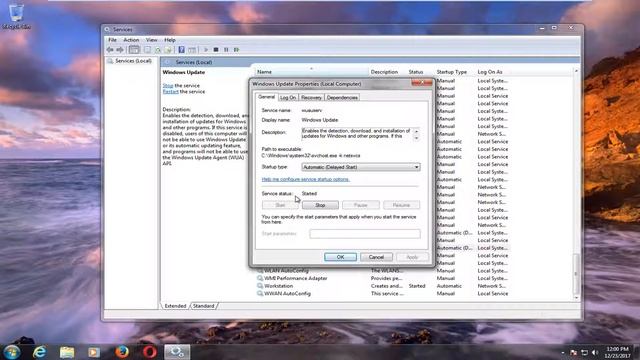Click the gear icon beside WMI Performance Adapter
The width and height of the screenshot is (640, 360).
click(260, 278)
